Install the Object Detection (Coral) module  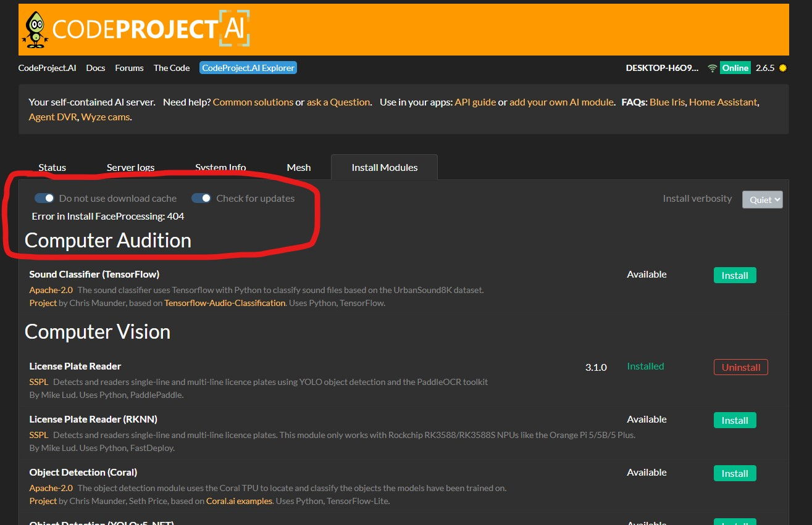[735, 473]
